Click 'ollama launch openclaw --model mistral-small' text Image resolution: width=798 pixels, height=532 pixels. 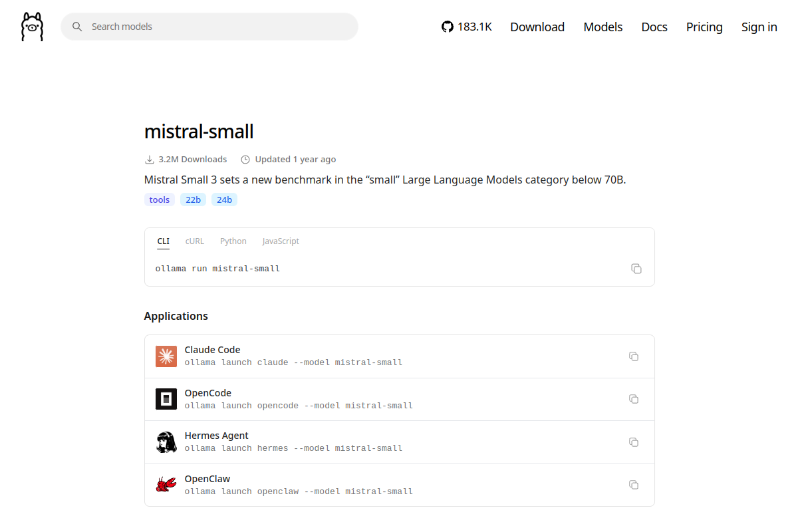coord(299,491)
